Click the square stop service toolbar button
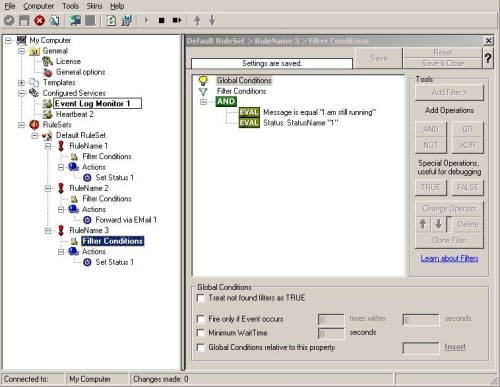 162,21
